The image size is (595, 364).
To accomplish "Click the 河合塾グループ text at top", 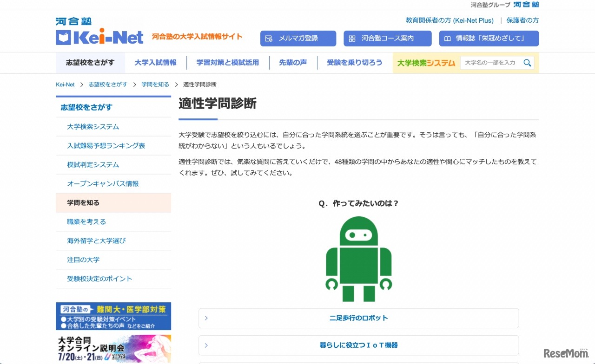I will coord(490,5).
